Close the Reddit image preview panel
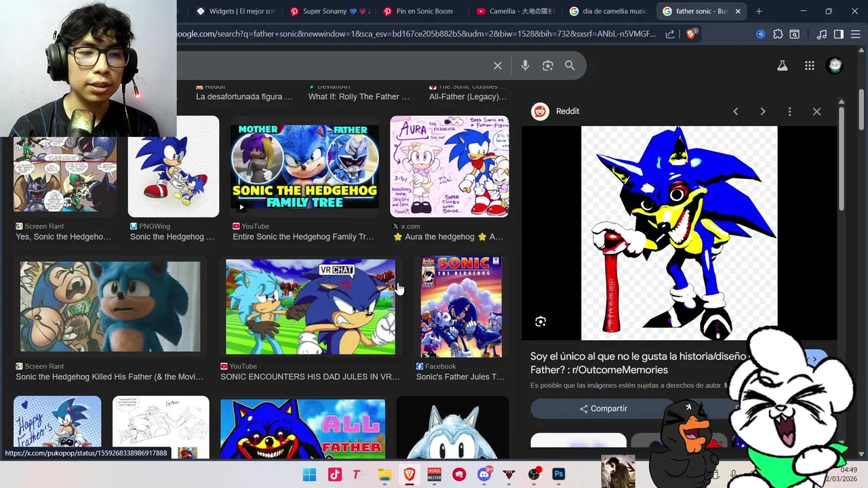This screenshot has width=868, height=488. click(816, 111)
